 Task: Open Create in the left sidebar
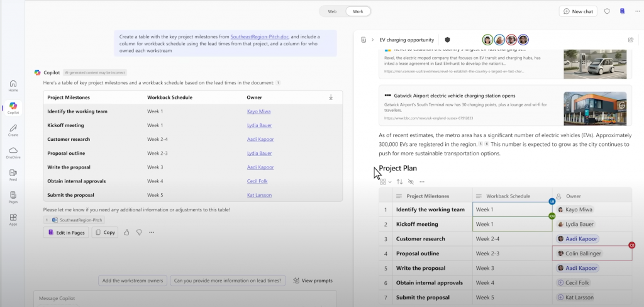coord(13,130)
